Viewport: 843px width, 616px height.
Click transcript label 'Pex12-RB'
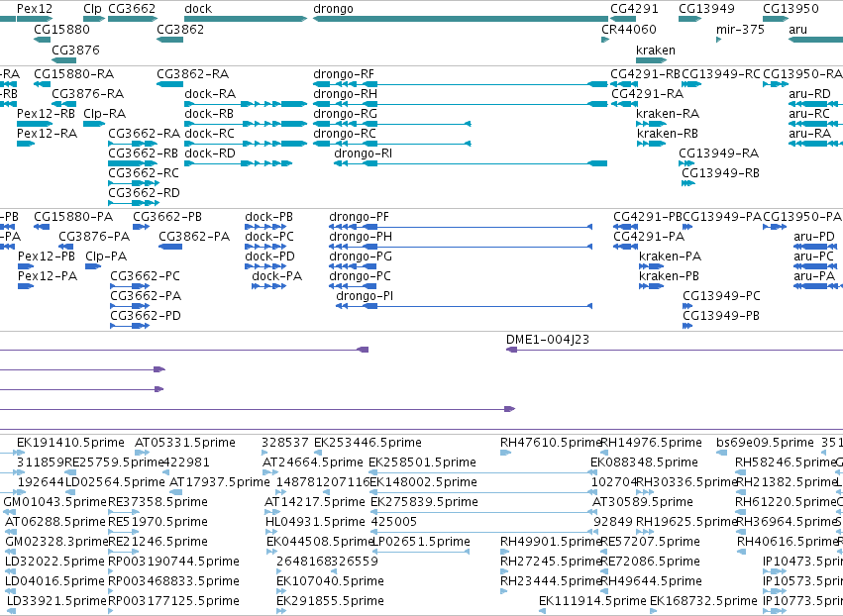pos(47,114)
